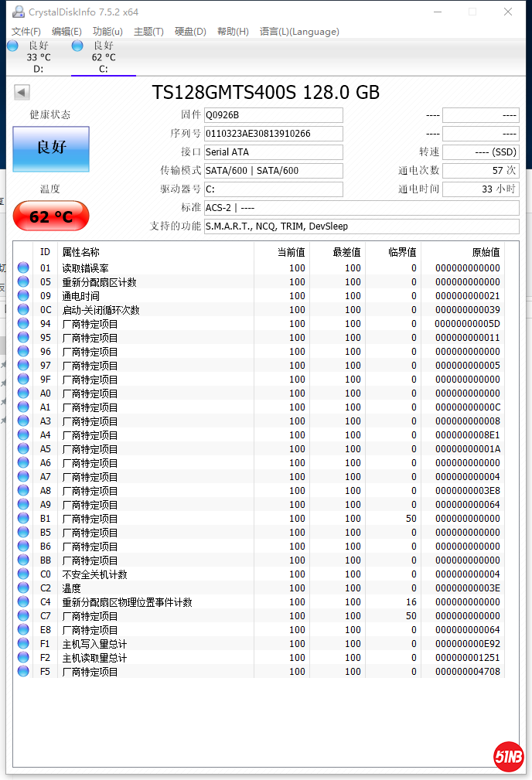Open the 主题(T) menu

tap(148, 32)
